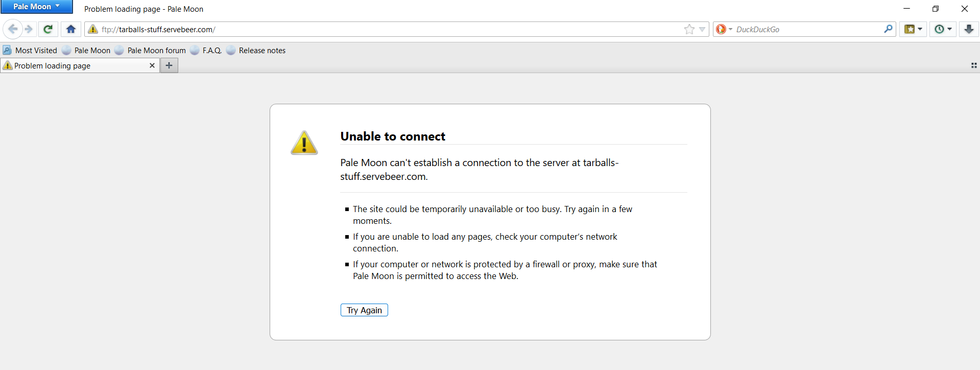Open the DuckDuckGo search engine selector
This screenshot has height=370, width=980.
(x=724, y=29)
